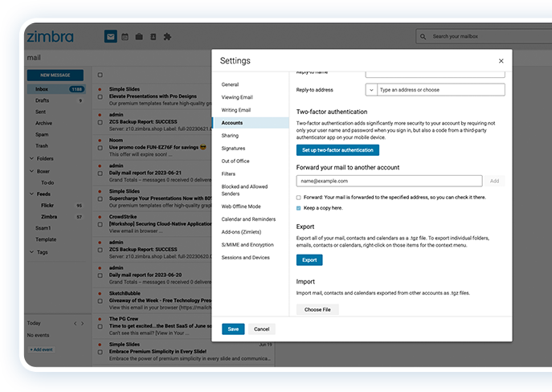Click the Export button
The height and width of the screenshot is (392, 552).
point(309,259)
